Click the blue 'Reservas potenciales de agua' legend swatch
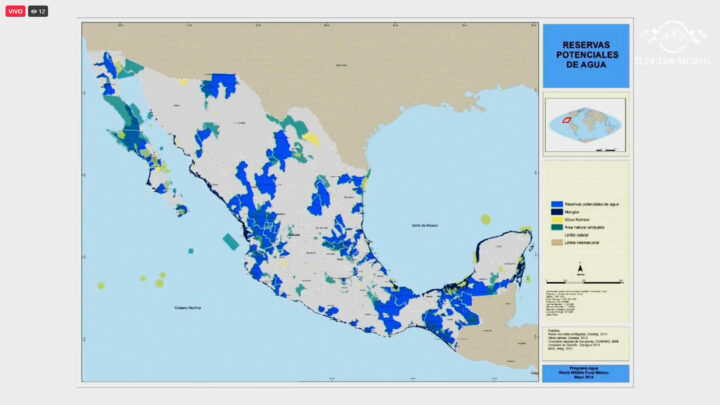720x405 pixels. pos(556,203)
